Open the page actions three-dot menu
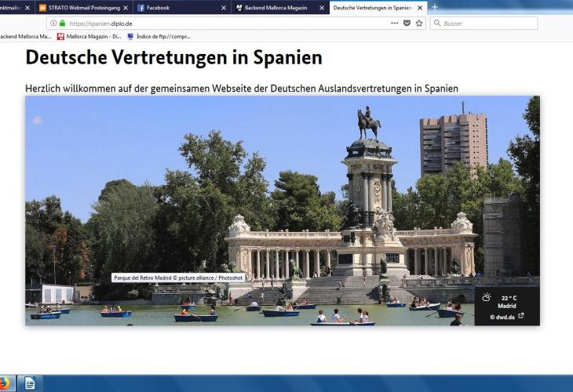Image resolution: width=573 pixels, height=392 pixels. point(394,24)
